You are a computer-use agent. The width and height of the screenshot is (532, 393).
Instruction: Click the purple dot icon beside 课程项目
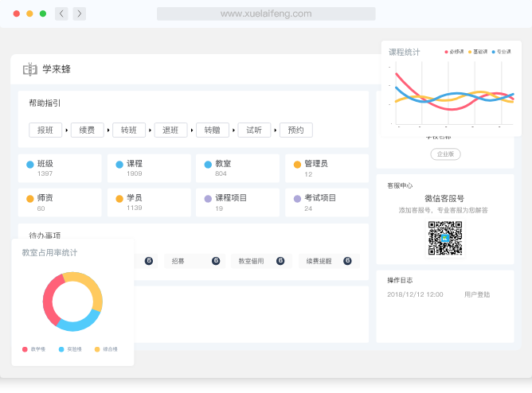tap(208, 199)
